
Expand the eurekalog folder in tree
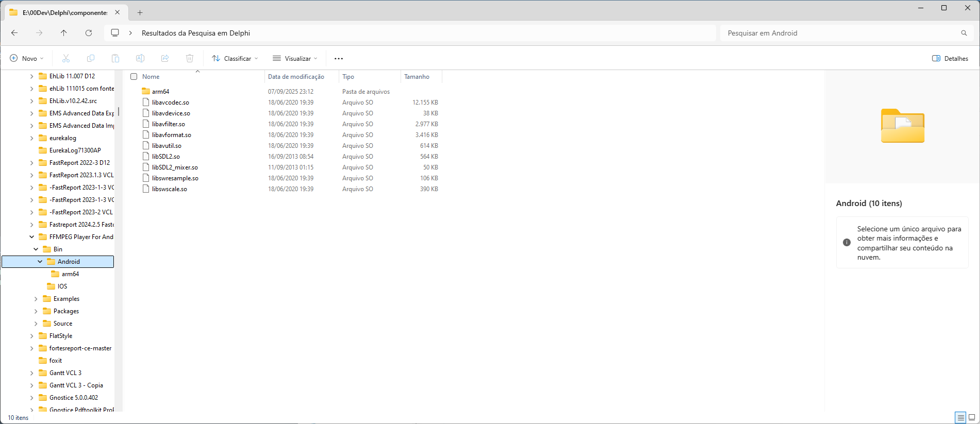pos(32,138)
